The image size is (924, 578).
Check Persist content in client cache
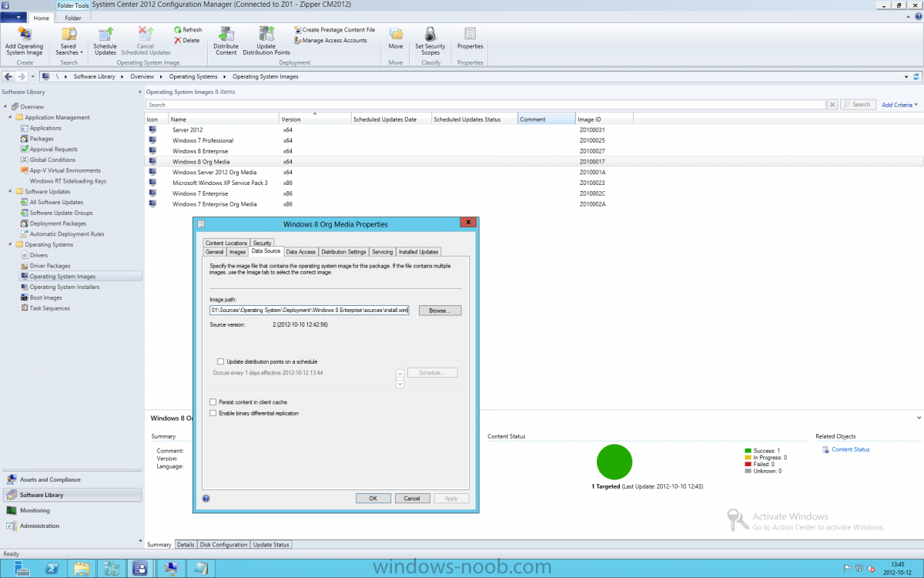point(213,402)
